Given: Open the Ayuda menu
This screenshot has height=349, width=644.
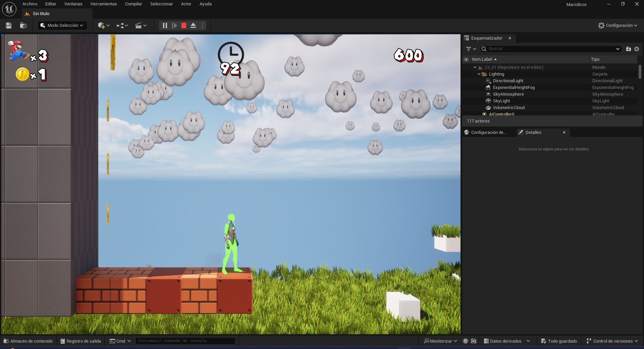Looking at the screenshot, I should 206,4.
